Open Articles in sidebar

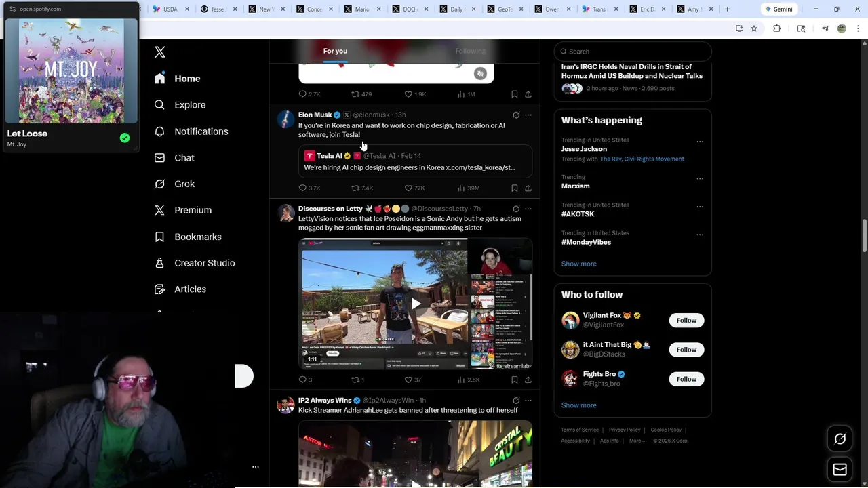(180, 289)
